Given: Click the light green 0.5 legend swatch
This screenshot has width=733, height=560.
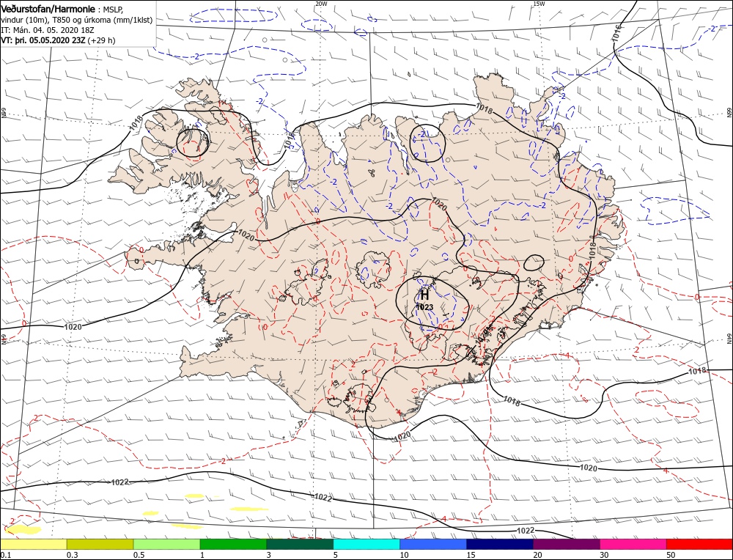Looking at the screenshot, I should click(167, 544).
